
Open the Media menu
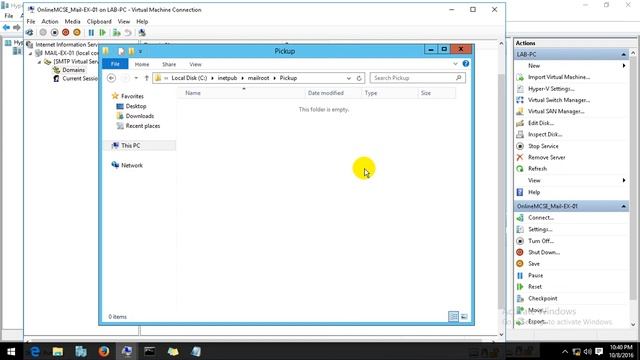[x=72, y=22]
